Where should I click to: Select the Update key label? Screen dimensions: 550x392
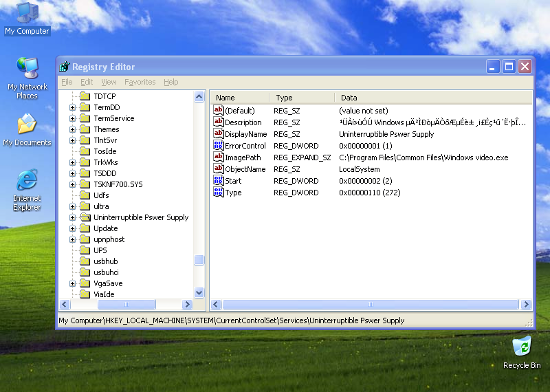[x=106, y=228]
